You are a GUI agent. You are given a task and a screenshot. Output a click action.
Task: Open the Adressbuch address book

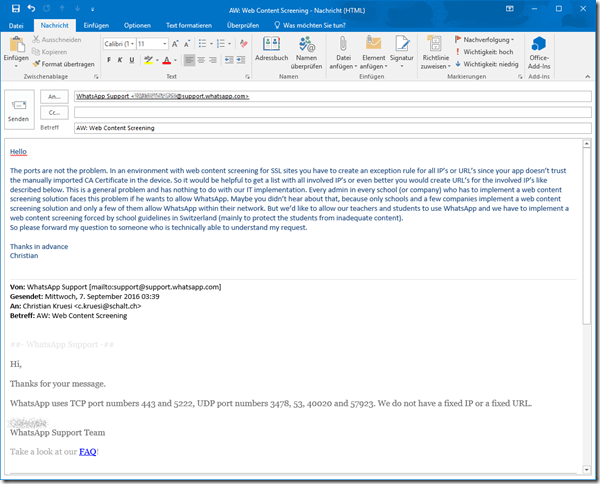(270, 50)
